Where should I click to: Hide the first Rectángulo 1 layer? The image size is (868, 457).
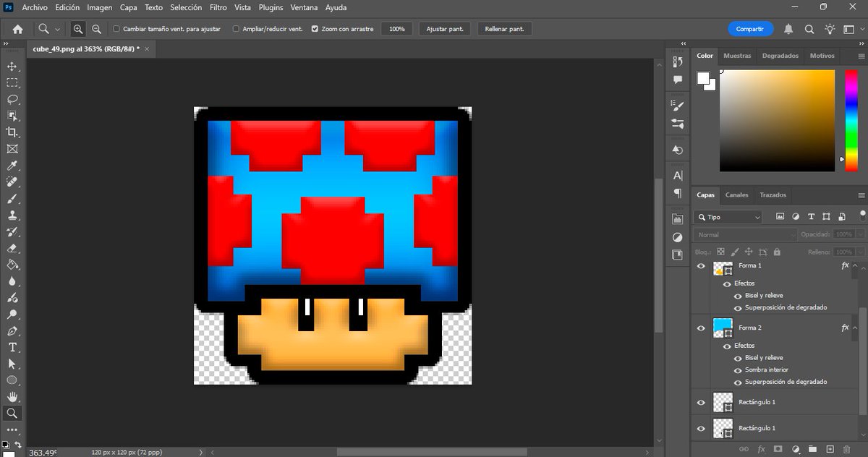(x=701, y=403)
